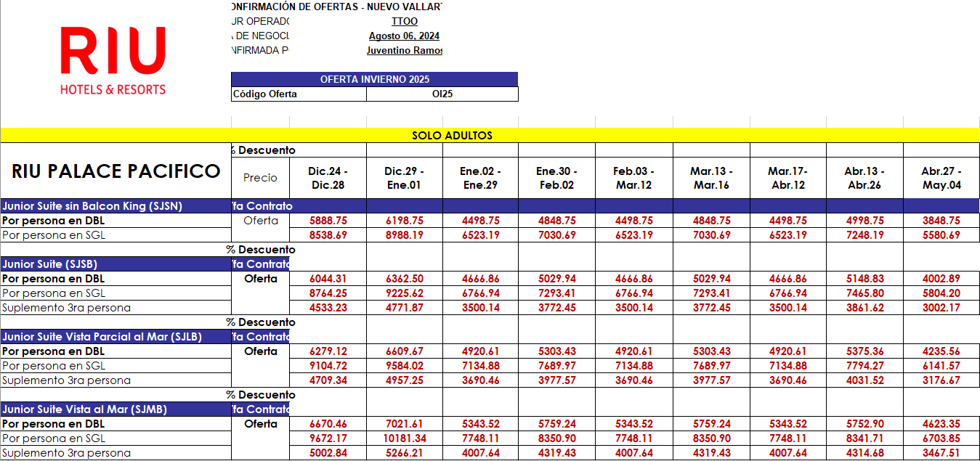Select the price cell 5148.83

tap(864, 279)
